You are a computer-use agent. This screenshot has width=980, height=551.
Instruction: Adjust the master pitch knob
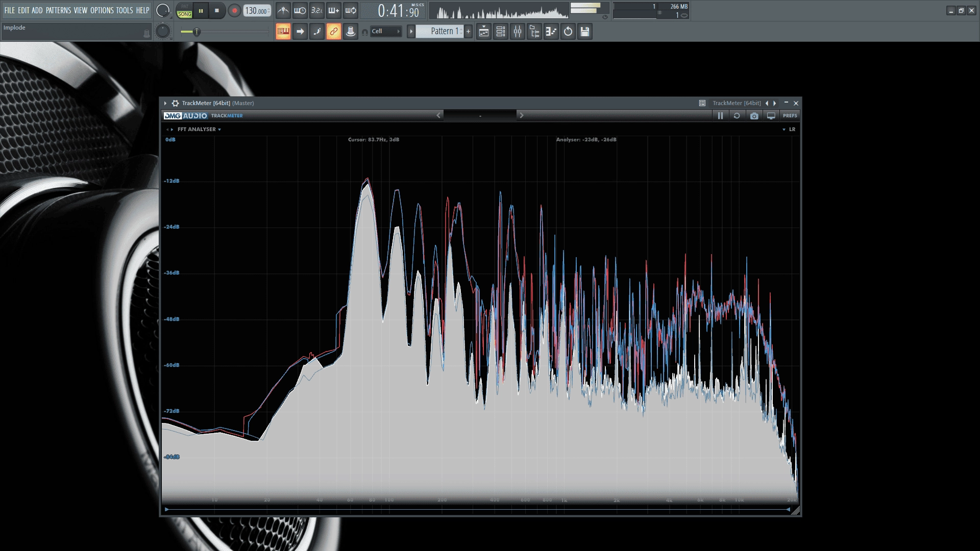163,32
